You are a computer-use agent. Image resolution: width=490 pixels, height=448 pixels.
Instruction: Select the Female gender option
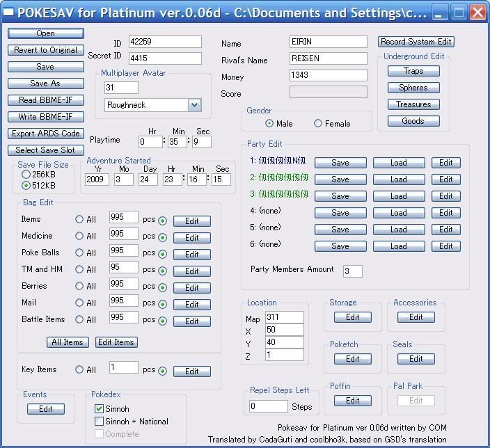pyautogui.click(x=318, y=123)
